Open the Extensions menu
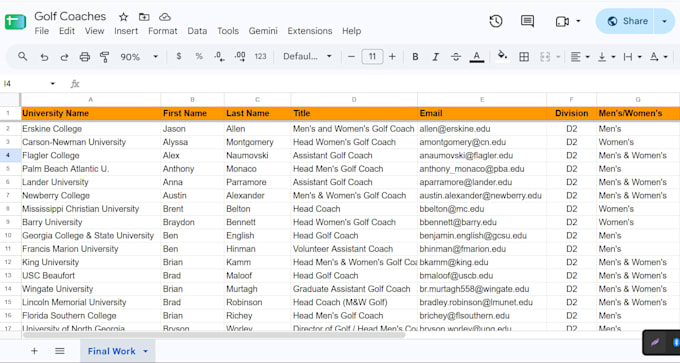 [x=310, y=31]
